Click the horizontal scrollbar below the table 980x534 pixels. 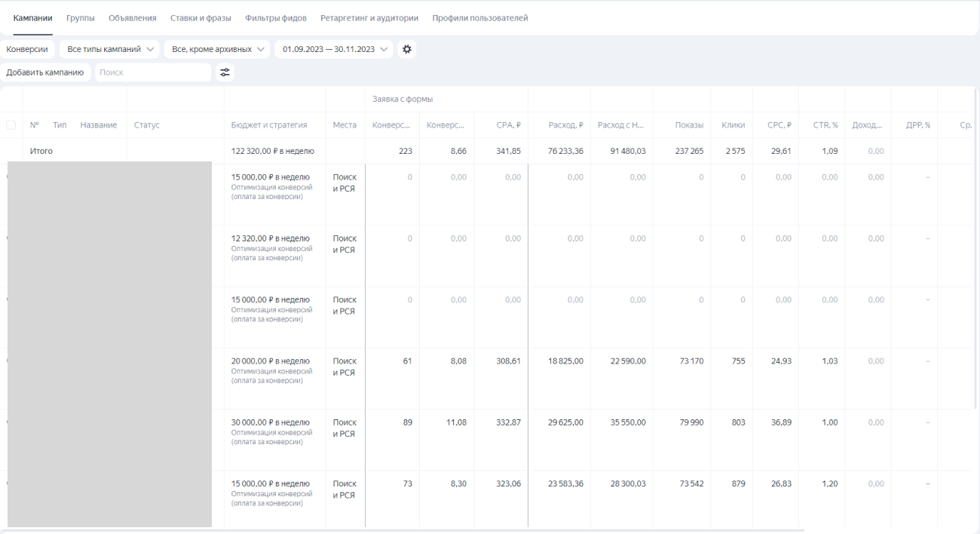pyautogui.click(x=407, y=530)
